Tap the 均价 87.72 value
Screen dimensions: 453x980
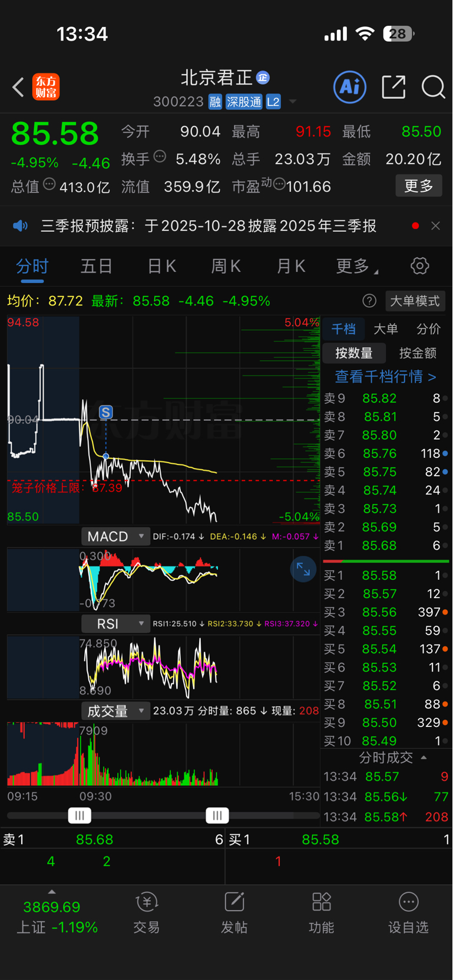pos(65,301)
